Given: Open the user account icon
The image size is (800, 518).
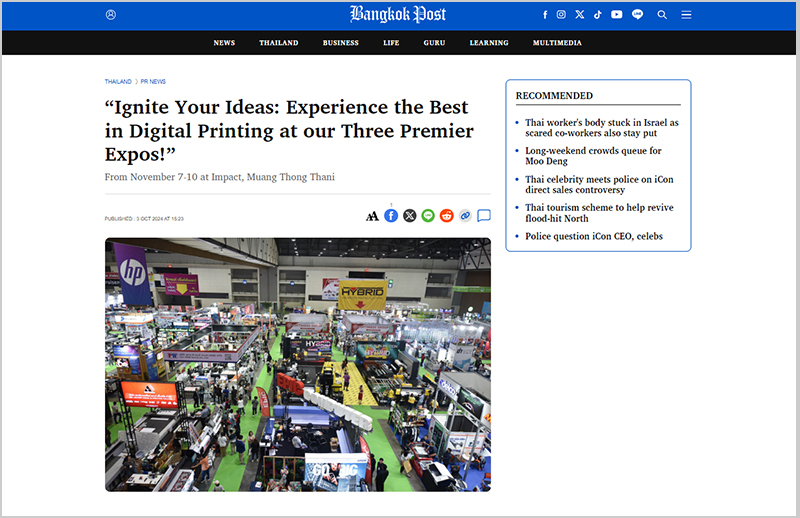Looking at the screenshot, I should pyautogui.click(x=111, y=15).
